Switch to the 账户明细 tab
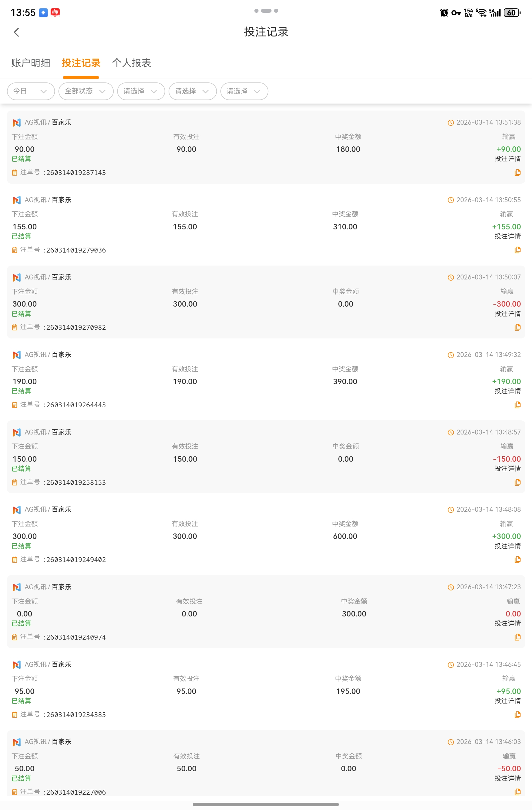Screen dimensions: 532x810 click(31, 63)
